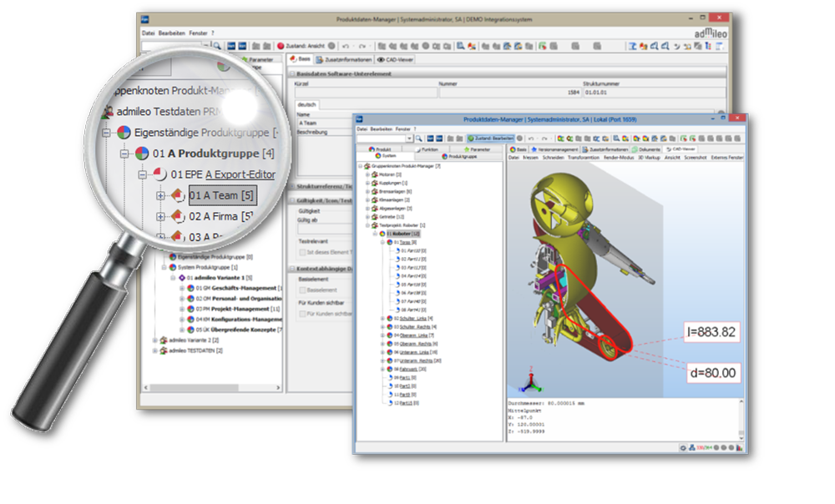Select Testprojekt Roboter tree item
This screenshot has height=504, width=835.
402,225
